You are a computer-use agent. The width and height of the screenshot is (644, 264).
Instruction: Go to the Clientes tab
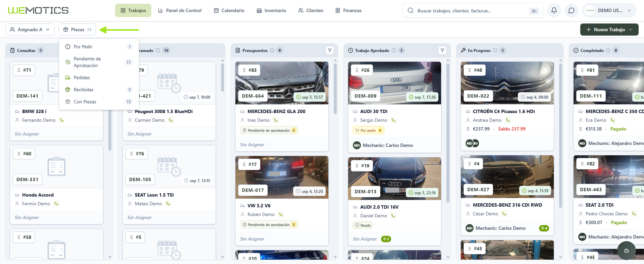click(311, 10)
